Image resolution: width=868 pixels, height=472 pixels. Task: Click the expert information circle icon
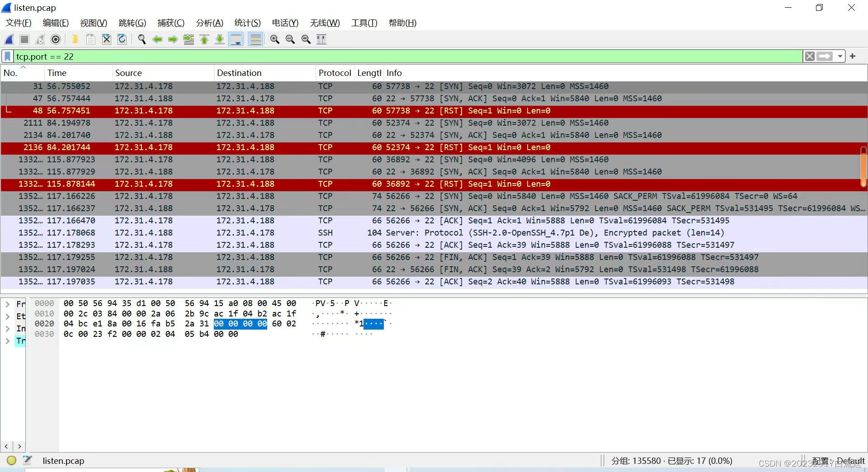click(x=12, y=460)
